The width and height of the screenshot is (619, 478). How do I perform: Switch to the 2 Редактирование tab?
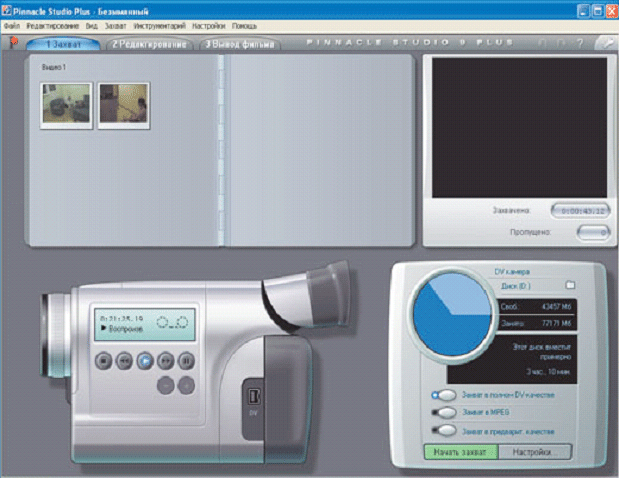[x=149, y=44]
